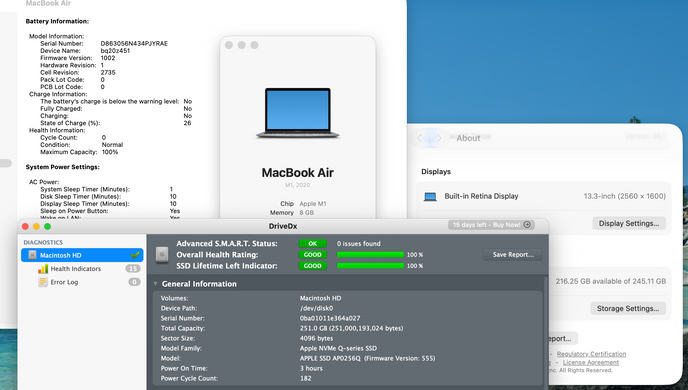Click the Health Indicators bar chart icon
Image resolution: width=688 pixels, height=390 pixels.
pos(43,268)
